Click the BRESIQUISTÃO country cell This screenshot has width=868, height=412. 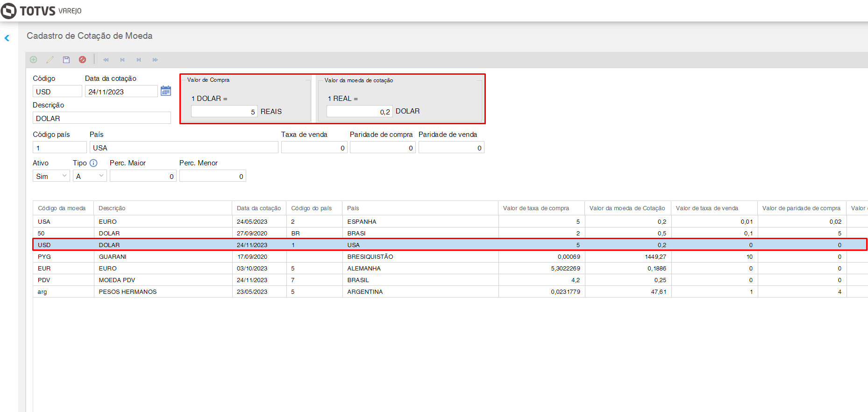coord(420,256)
